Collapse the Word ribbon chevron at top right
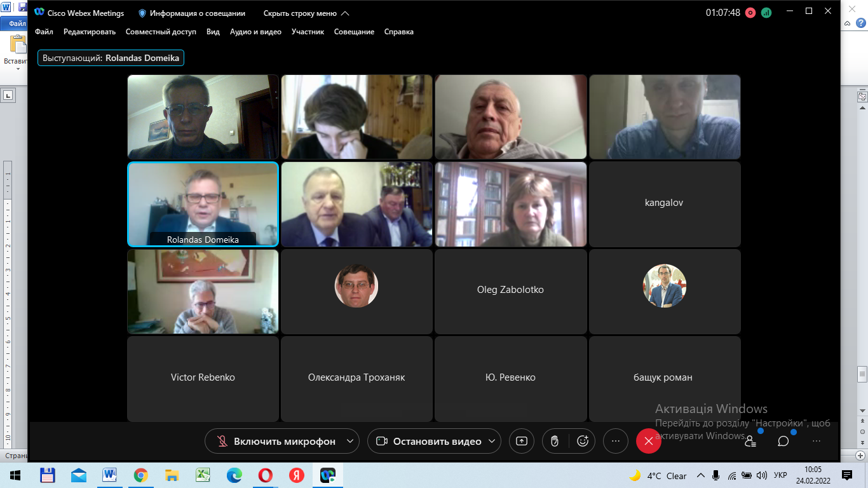This screenshot has height=488, width=868. point(848,24)
